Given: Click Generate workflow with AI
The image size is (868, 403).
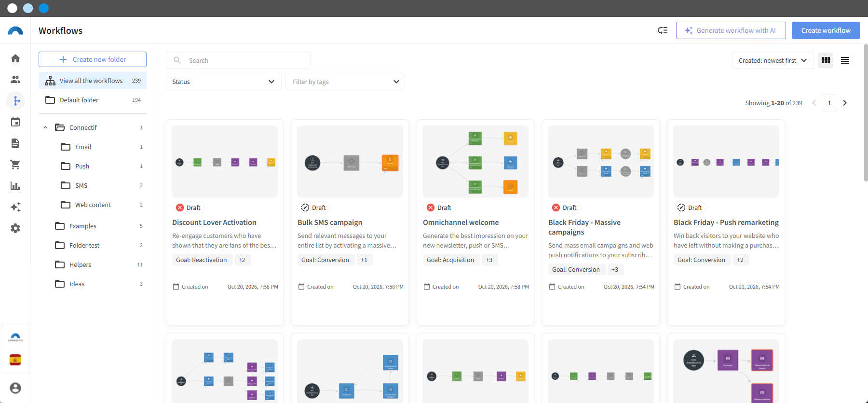Looking at the screenshot, I should [731, 30].
